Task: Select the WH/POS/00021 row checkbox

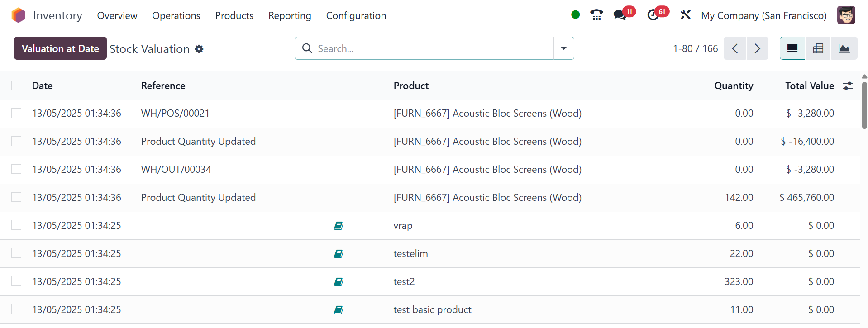Action: (16, 113)
